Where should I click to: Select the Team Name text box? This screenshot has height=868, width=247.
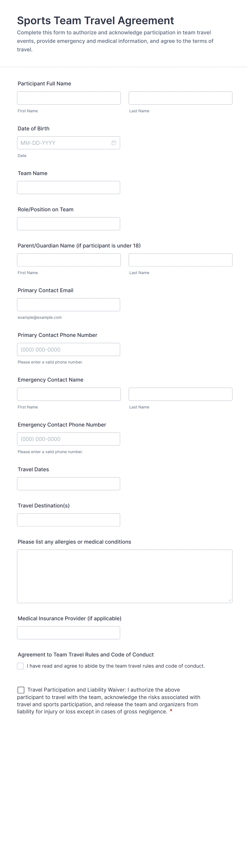pyautogui.click(x=69, y=188)
